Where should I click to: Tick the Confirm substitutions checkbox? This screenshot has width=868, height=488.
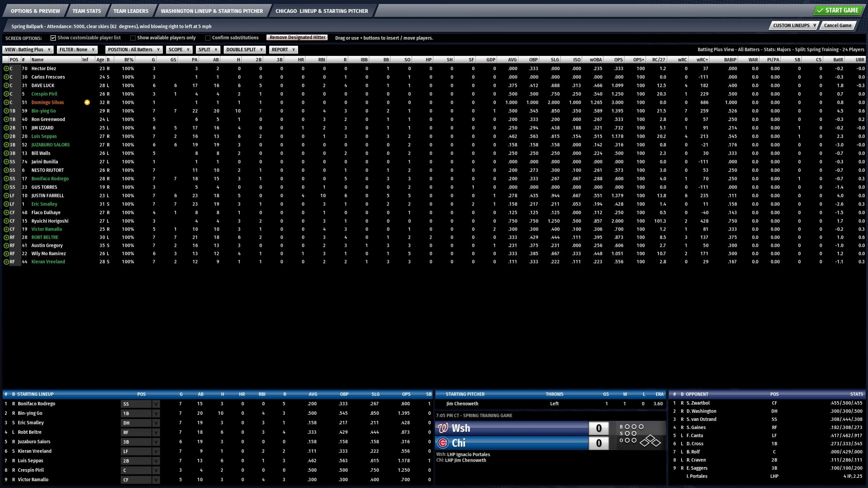208,38
